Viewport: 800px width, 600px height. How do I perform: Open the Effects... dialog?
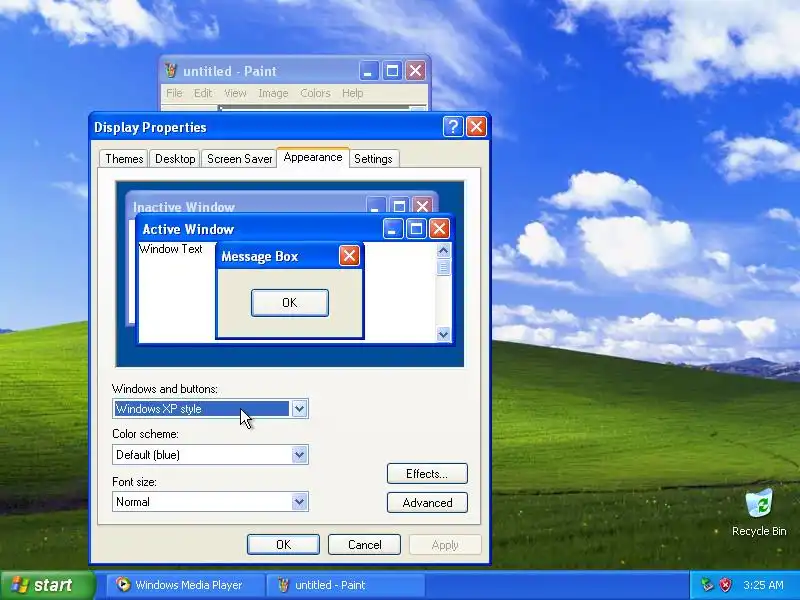pyautogui.click(x=427, y=473)
